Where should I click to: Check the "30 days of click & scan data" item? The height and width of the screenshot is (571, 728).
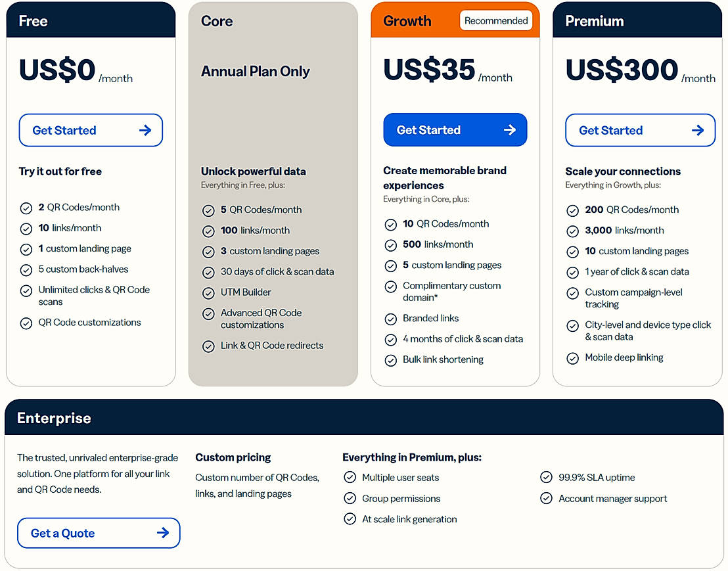click(x=208, y=271)
